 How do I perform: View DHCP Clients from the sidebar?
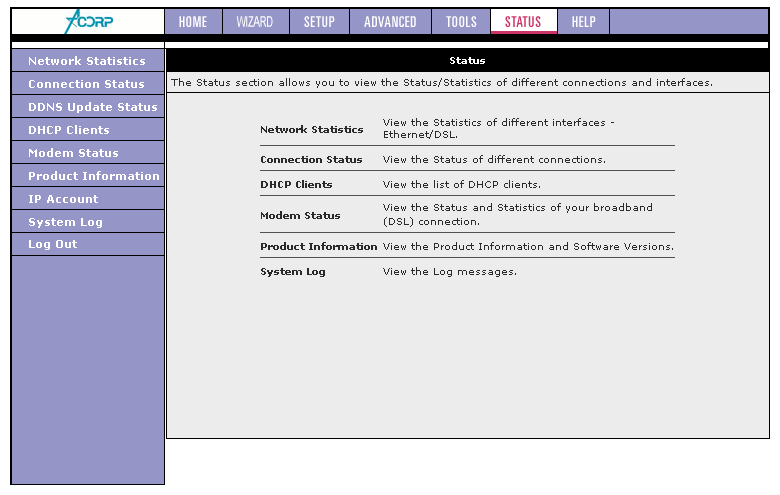pos(88,129)
